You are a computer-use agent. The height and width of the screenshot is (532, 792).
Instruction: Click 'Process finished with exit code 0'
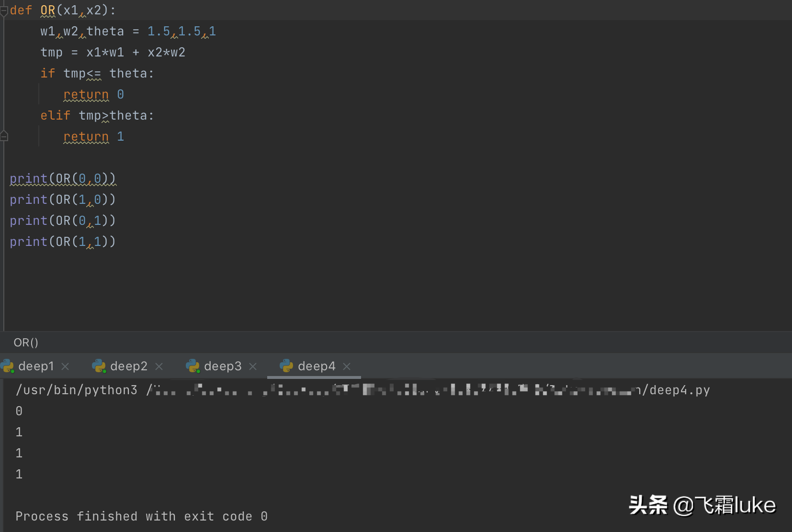pos(142,516)
